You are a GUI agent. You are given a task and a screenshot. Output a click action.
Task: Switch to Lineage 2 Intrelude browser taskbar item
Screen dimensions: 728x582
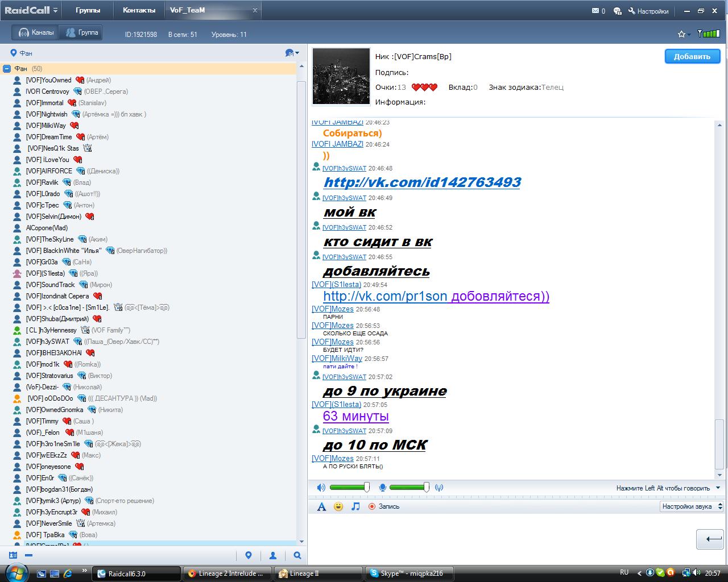(227, 573)
